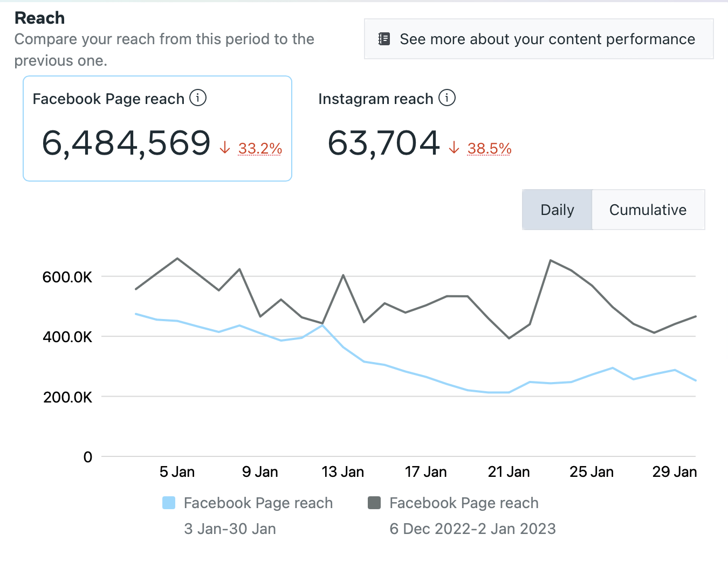Click the blue Facebook Page reach legend swatch
Image resolution: width=728 pixels, height=569 pixels.
[x=169, y=502]
